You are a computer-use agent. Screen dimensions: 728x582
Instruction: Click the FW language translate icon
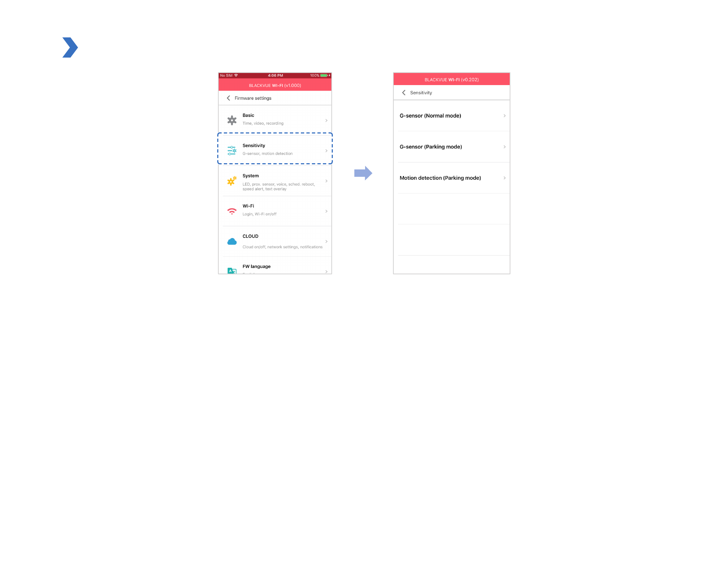[x=232, y=271]
